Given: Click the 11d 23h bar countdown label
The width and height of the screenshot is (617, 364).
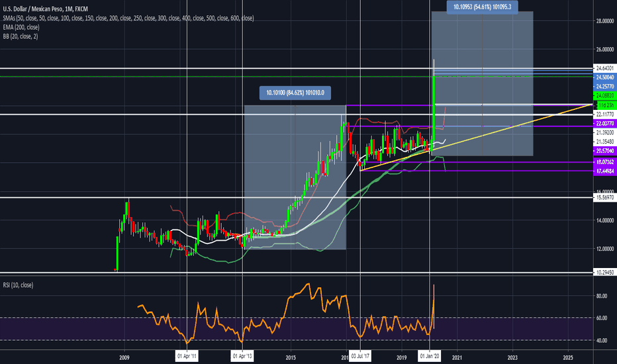Looking at the screenshot, I should 605,105.
